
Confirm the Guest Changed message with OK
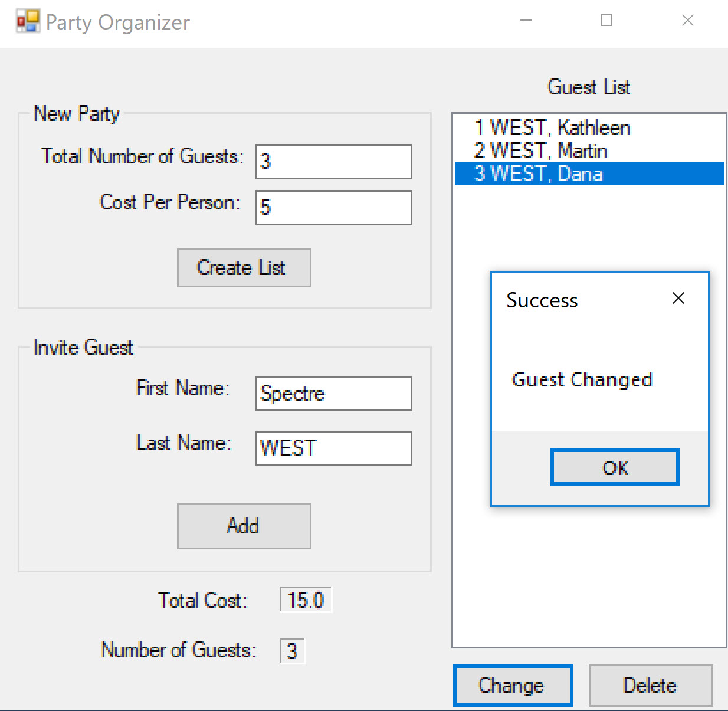click(615, 467)
